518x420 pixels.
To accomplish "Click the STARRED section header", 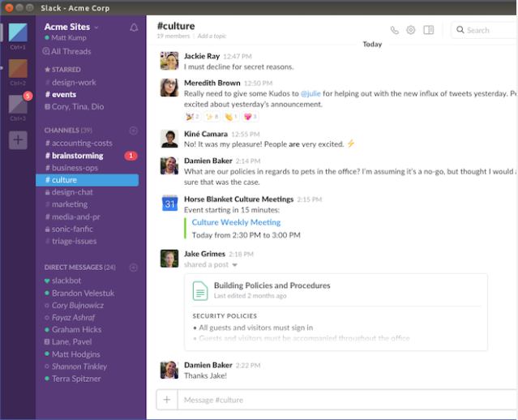I will 62,70.
